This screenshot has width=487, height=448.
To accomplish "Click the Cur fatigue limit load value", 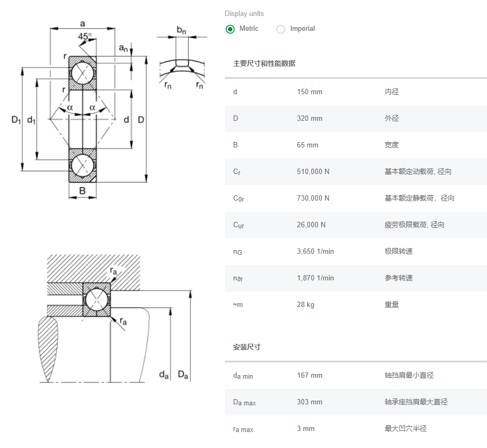I will 312,225.
